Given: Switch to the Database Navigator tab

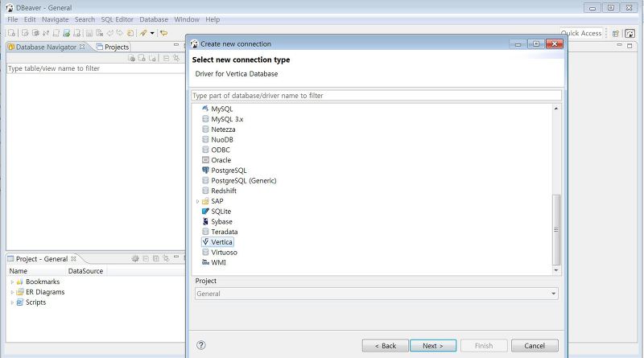Looking at the screenshot, I should pos(46,47).
